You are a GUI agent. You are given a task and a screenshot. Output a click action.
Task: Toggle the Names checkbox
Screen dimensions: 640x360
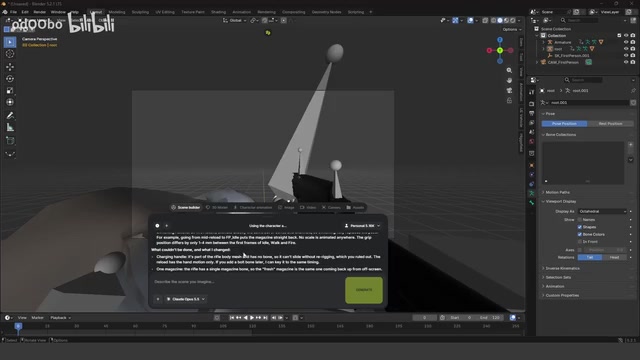pyautogui.click(x=580, y=220)
